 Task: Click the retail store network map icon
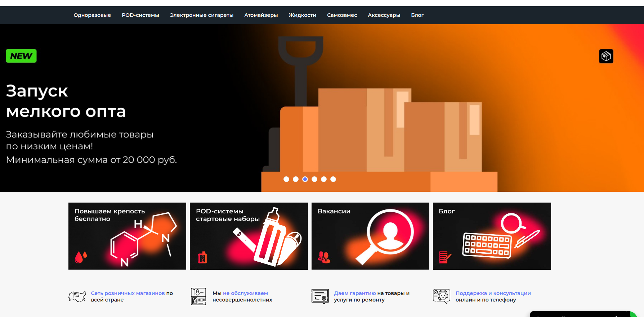pyautogui.click(x=77, y=296)
